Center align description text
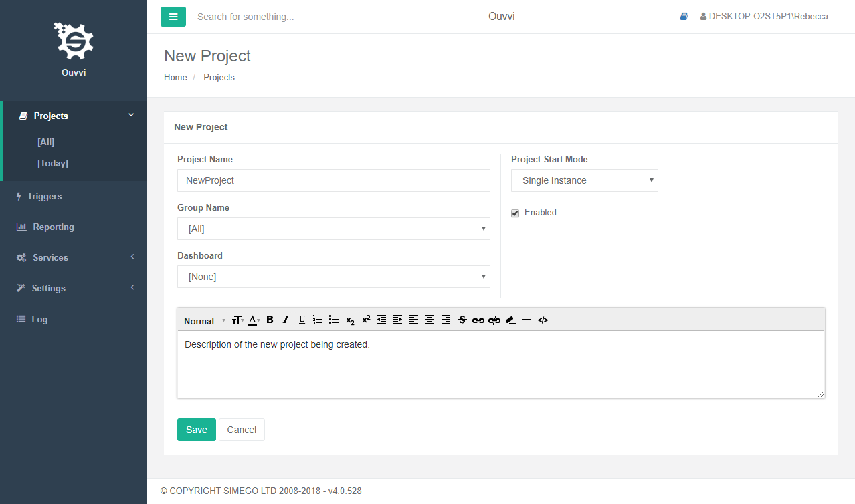 pyautogui.click(x=430, y=320)
